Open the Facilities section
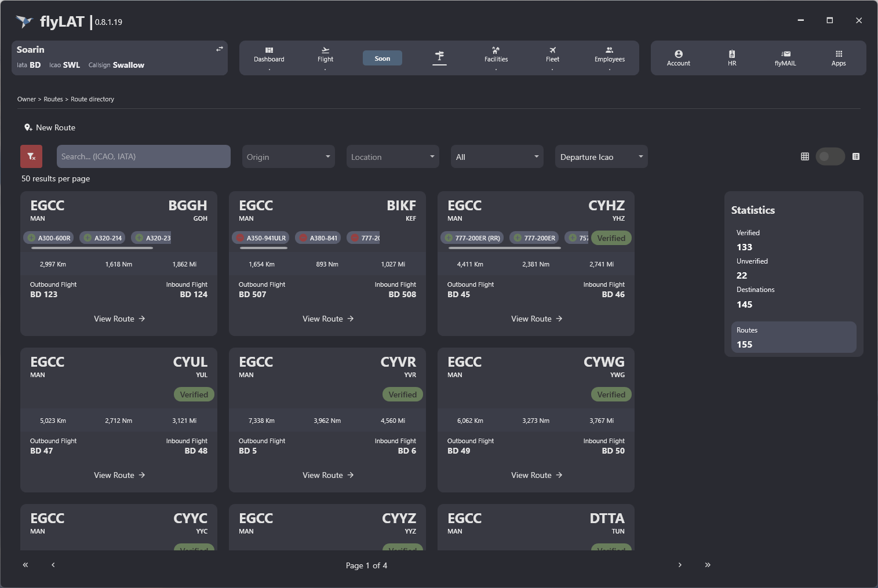 coord(496,54)
